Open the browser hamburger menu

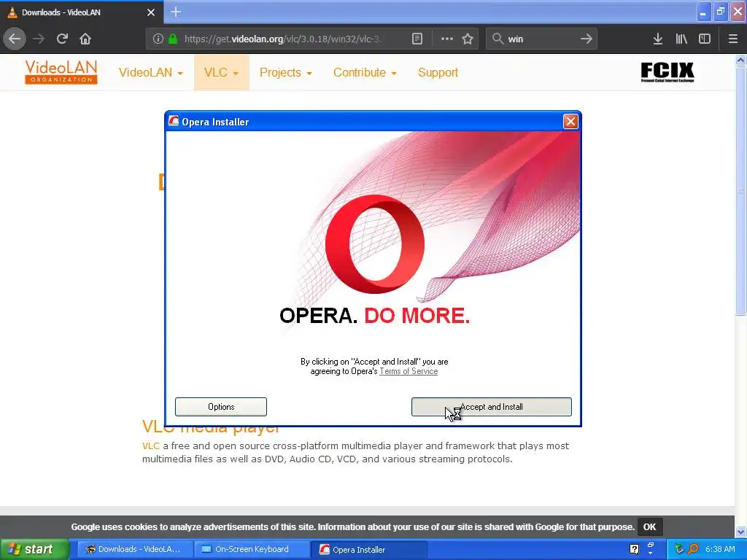[733, 39]
